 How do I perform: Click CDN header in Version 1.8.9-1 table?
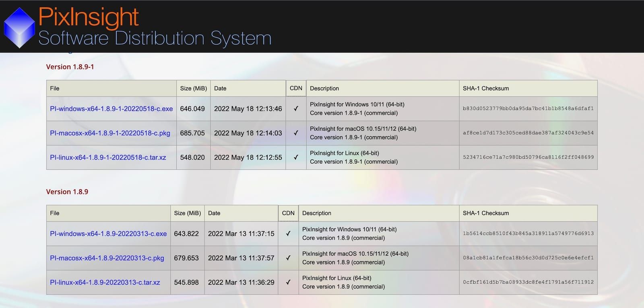point(296,88)
